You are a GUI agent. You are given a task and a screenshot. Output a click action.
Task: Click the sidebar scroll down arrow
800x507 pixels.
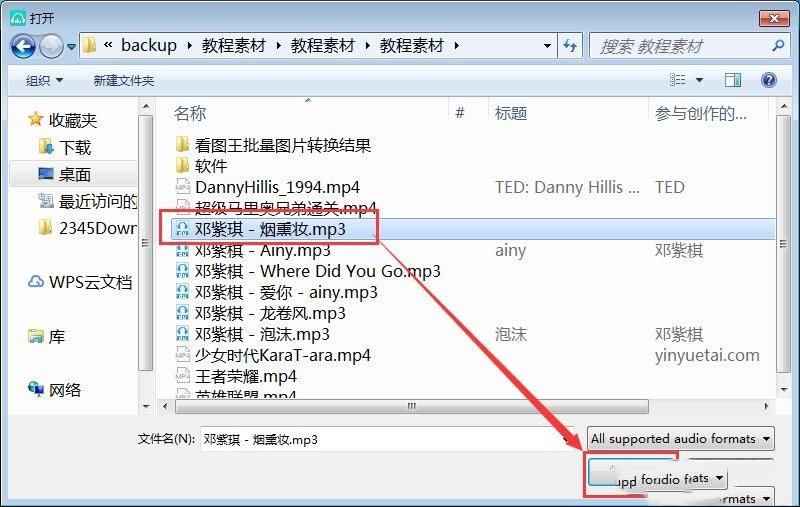pos(146,407)
